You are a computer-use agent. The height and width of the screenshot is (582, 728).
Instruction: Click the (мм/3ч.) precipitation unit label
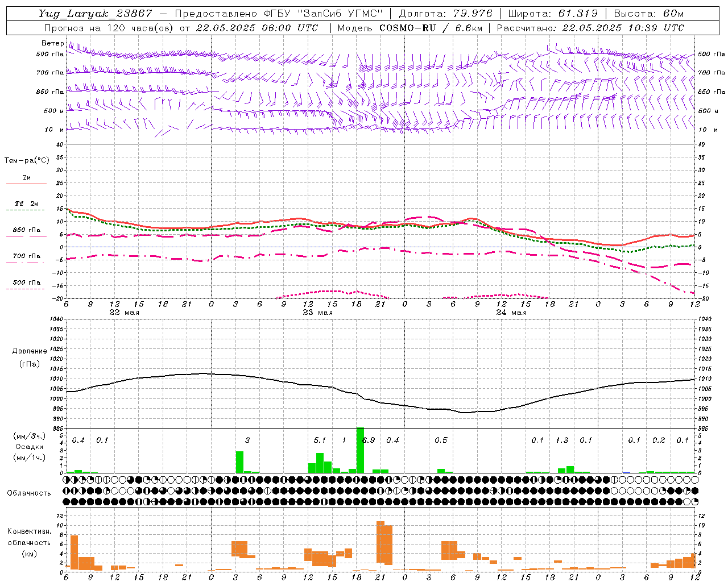click(x=29, y=436)
